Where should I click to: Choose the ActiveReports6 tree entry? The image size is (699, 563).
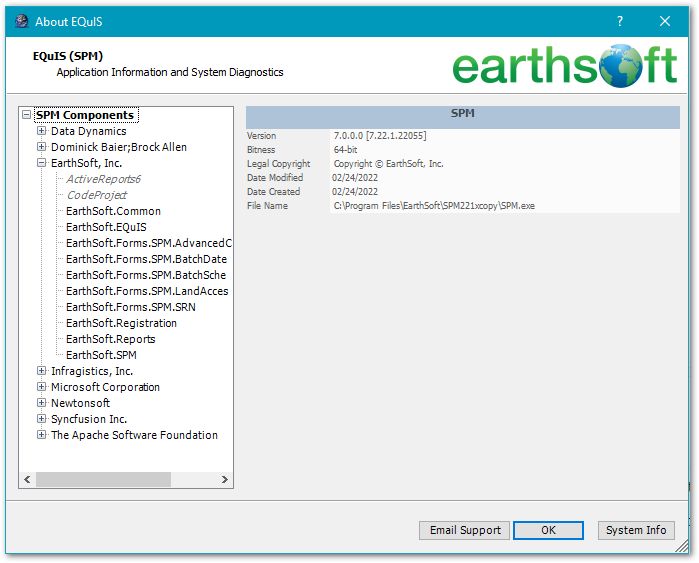point(103,179)
